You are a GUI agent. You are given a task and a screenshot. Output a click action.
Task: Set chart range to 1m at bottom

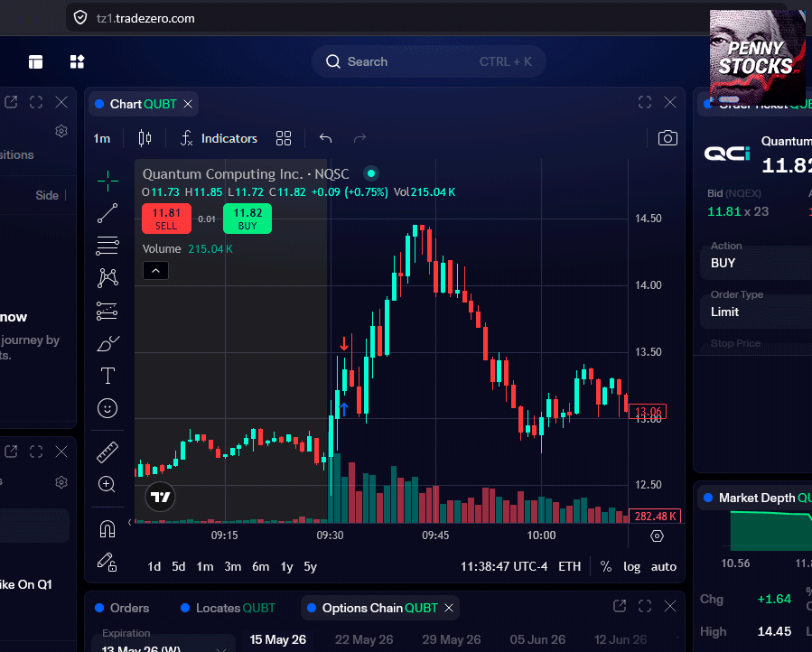(x=205, y=566)
